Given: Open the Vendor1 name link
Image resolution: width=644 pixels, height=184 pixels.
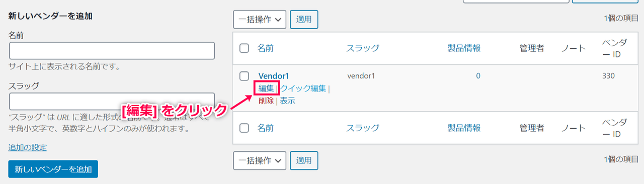Looking at the screenshot, I should coord(274,76).
